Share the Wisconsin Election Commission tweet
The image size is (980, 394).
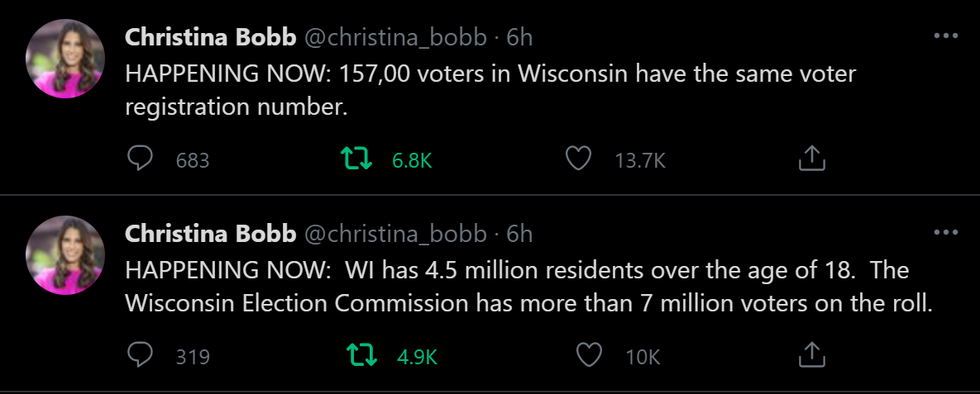(812, 356)
